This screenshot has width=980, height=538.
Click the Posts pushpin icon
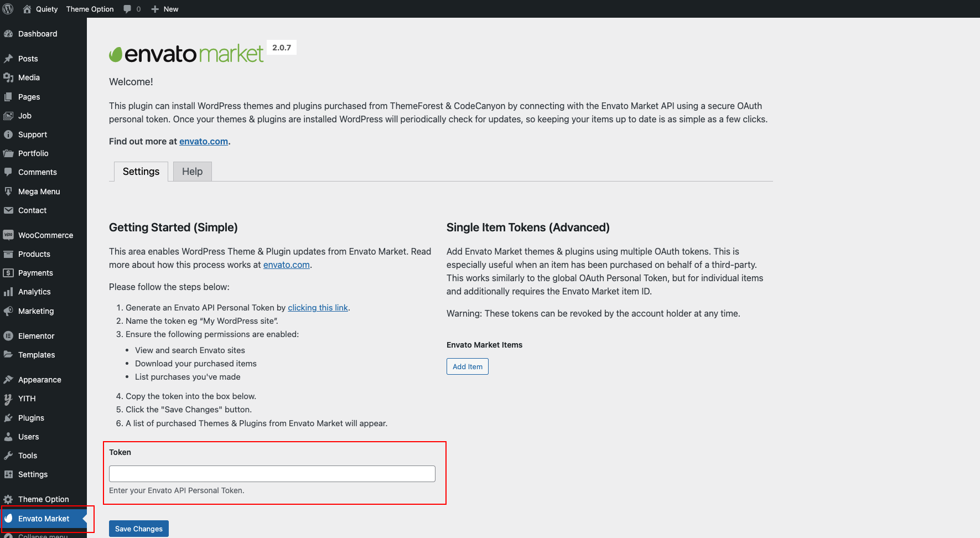point(8,59)
